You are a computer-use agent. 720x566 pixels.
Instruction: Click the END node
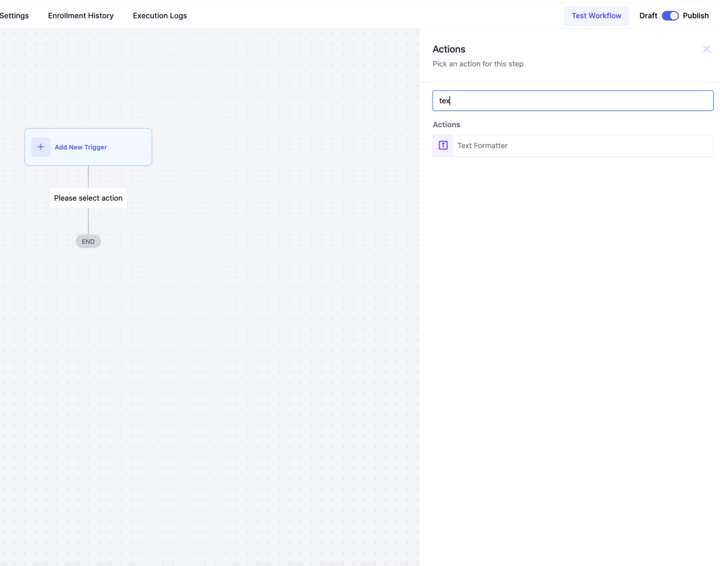pos(88,241)
